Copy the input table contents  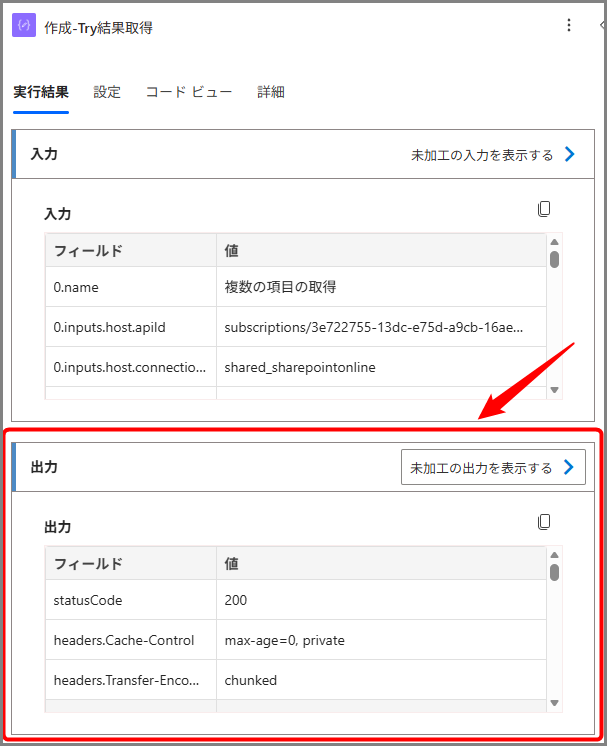click(x=544, y=209)
